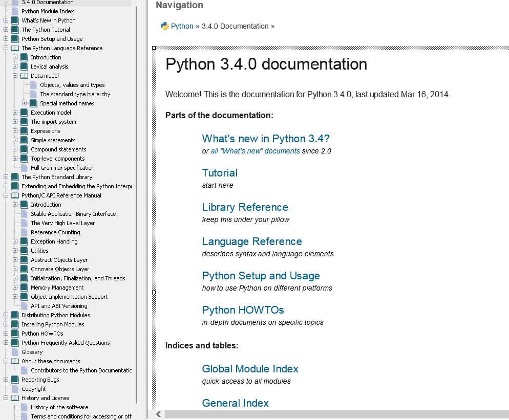
Task: Click the contents tree vertical scrollbar
Action: pos(136,204)
